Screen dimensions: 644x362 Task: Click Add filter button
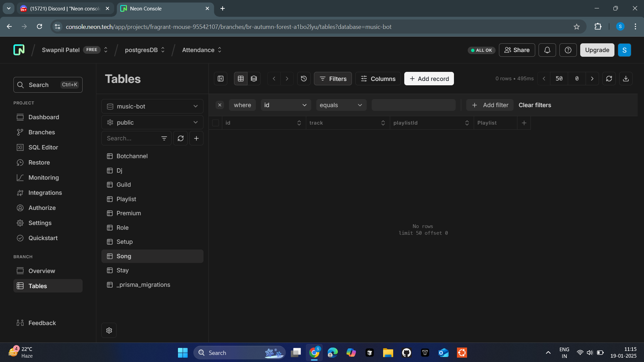490,105
